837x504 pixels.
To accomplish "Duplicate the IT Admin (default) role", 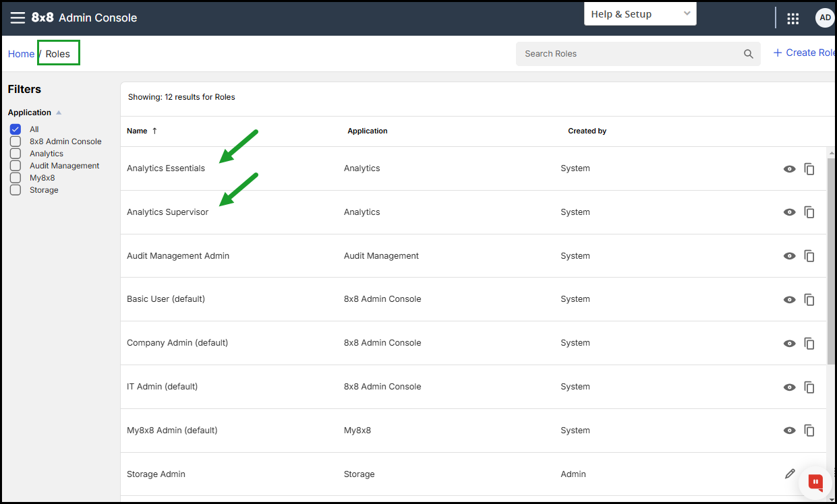I will coord(809,387).
